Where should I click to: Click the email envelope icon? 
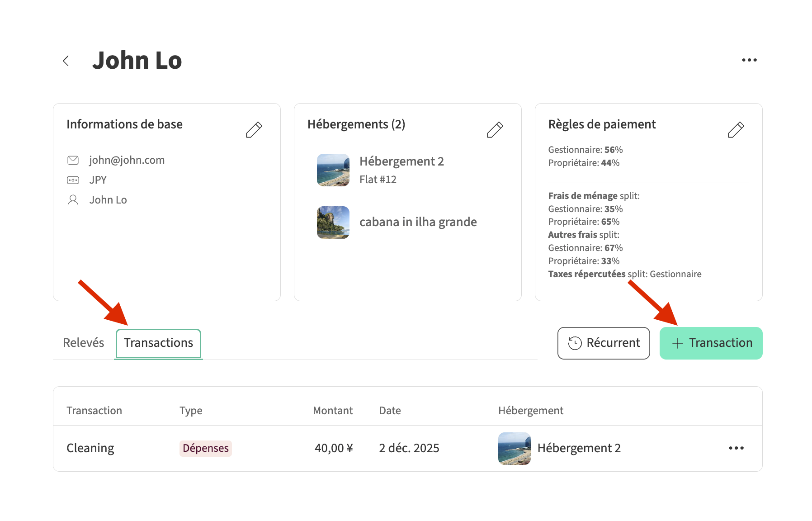pos(73,160)
